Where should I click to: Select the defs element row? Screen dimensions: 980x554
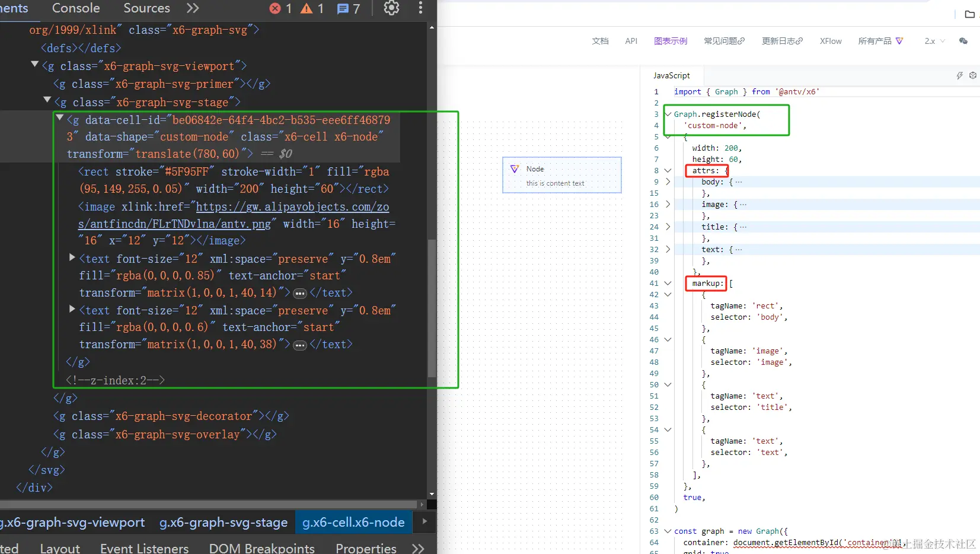coord(81,48)
